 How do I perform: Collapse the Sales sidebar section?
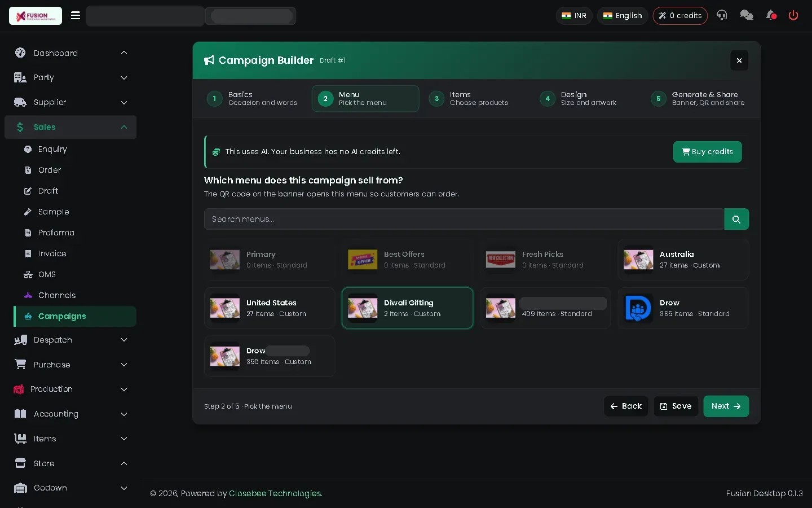click(70, 127)
